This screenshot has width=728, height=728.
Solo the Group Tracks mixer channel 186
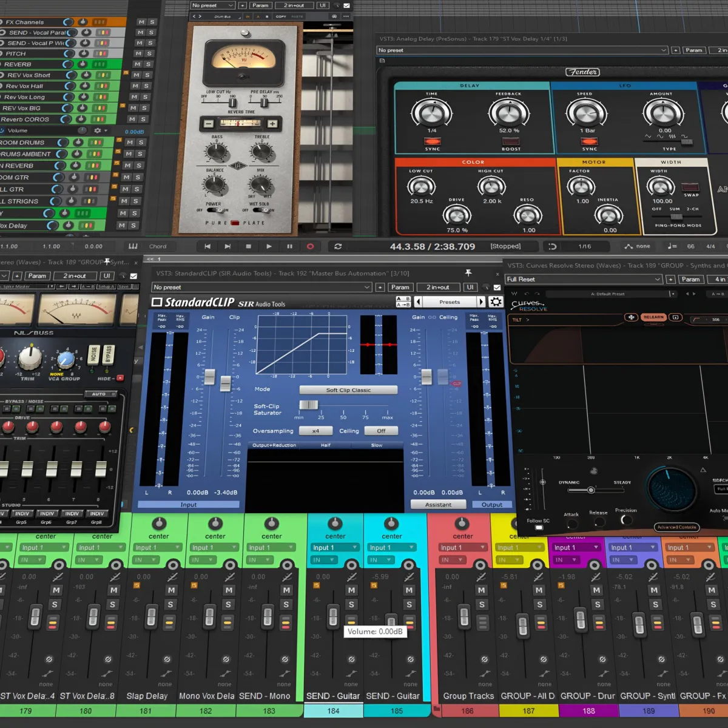coord(481,605)
